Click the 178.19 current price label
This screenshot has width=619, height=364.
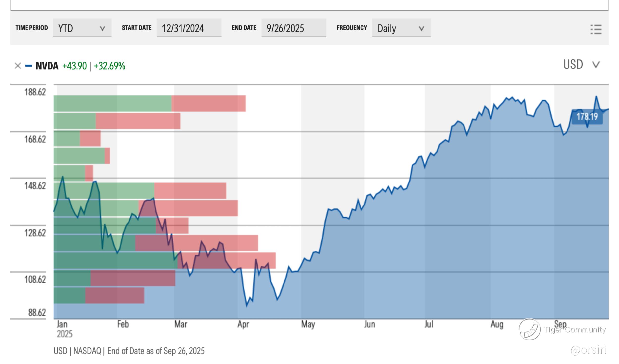[x=587, y=116]
